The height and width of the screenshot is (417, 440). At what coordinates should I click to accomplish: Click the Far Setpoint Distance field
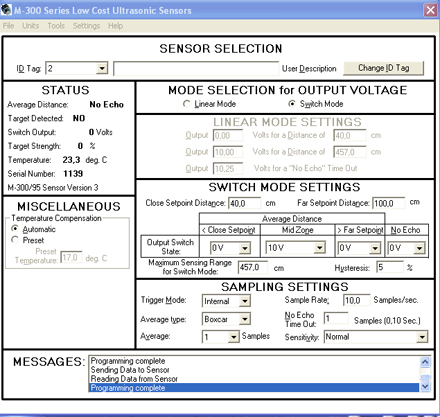coord(389,203)
